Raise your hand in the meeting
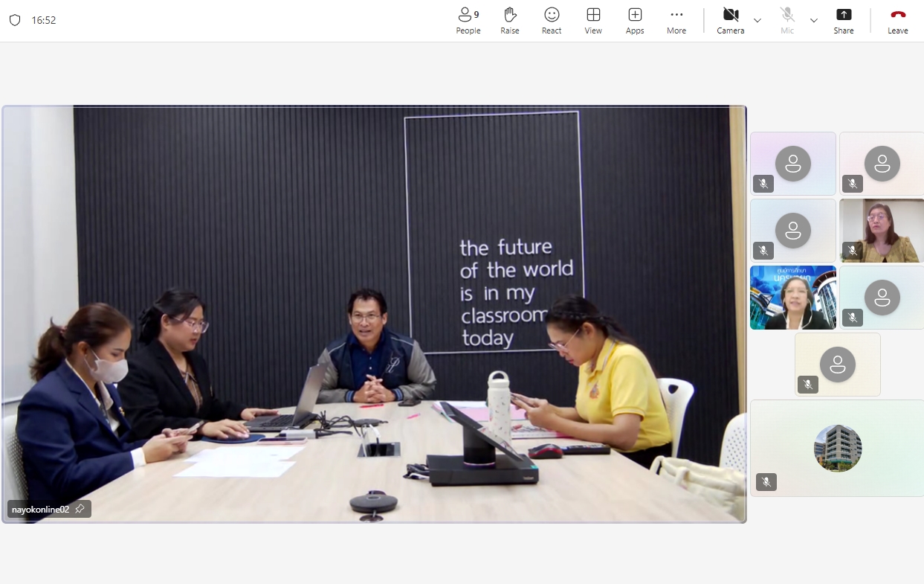Screen dimensions: 924x584 pos(509,21)
